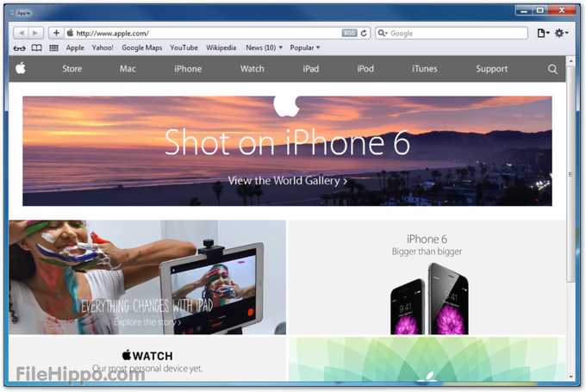This screenshot has width=586, height=392.
Task: Show all bookmarks book icon
Action: click(36, 48)
